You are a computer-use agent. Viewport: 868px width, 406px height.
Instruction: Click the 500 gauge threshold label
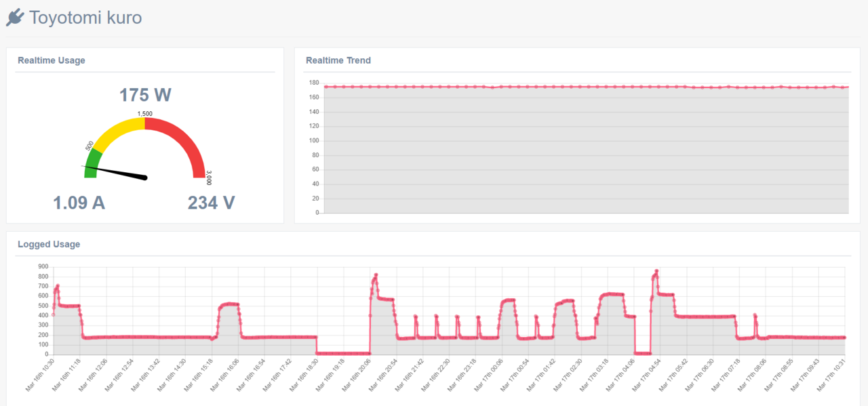coord(90,146)
